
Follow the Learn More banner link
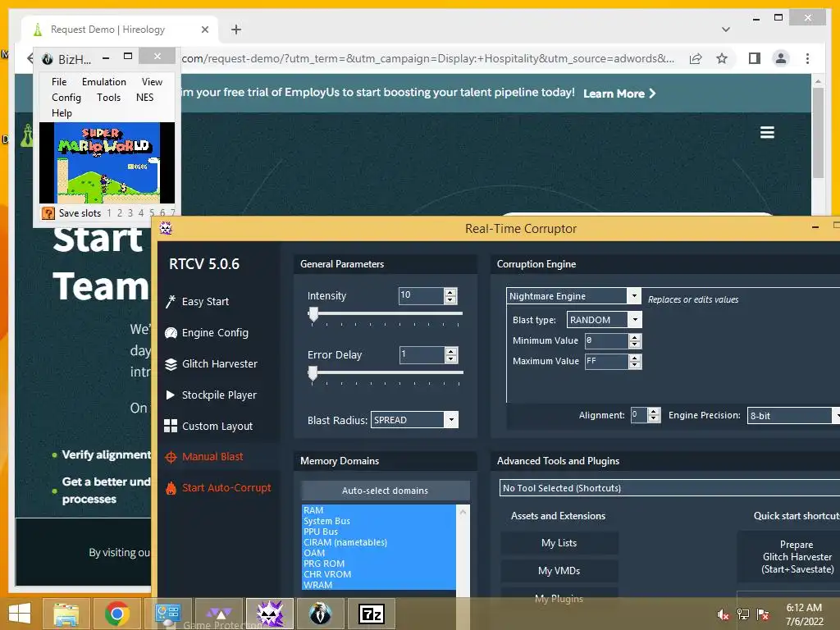(x=619, y=94)
